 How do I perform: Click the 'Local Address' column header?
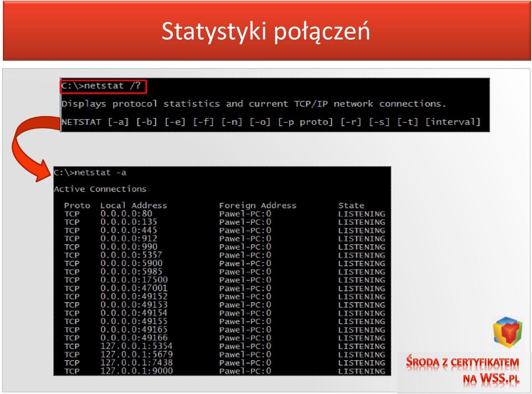point(134,206)
